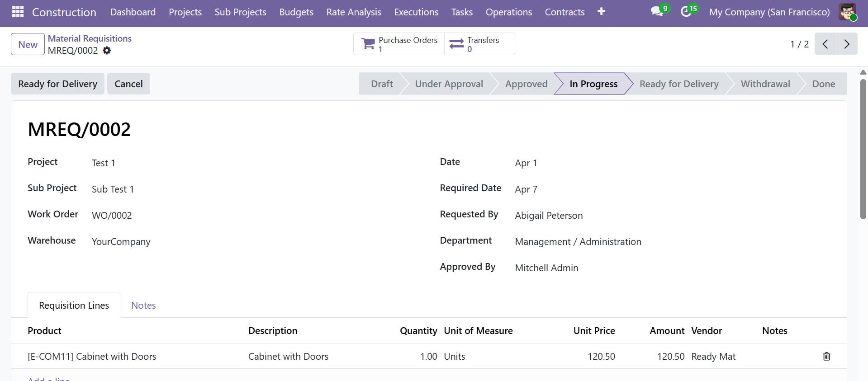Click the gear actions icon beside MREQ/0002
The height and width of the screenshot is (381, 868).
point(107,51)
